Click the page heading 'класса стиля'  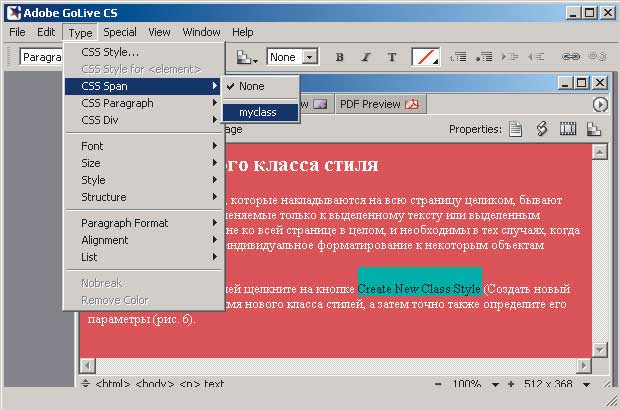point(315,165)
